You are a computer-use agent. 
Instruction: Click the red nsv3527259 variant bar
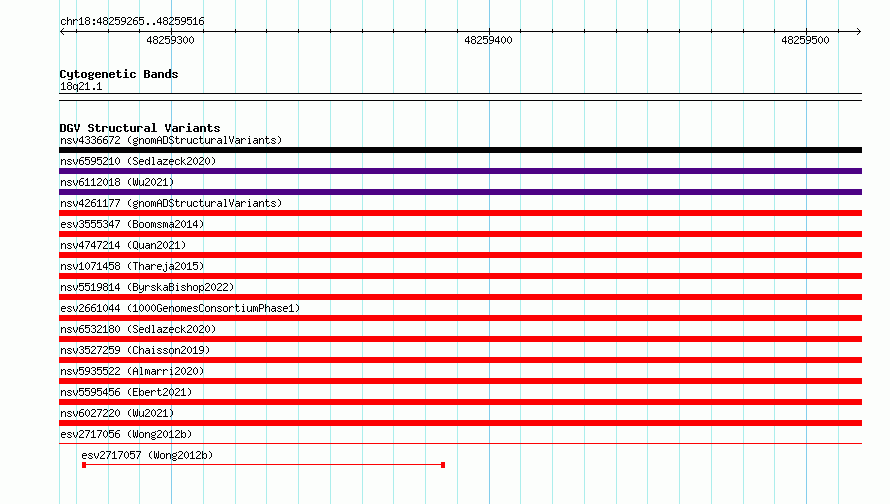coord(460,360)
